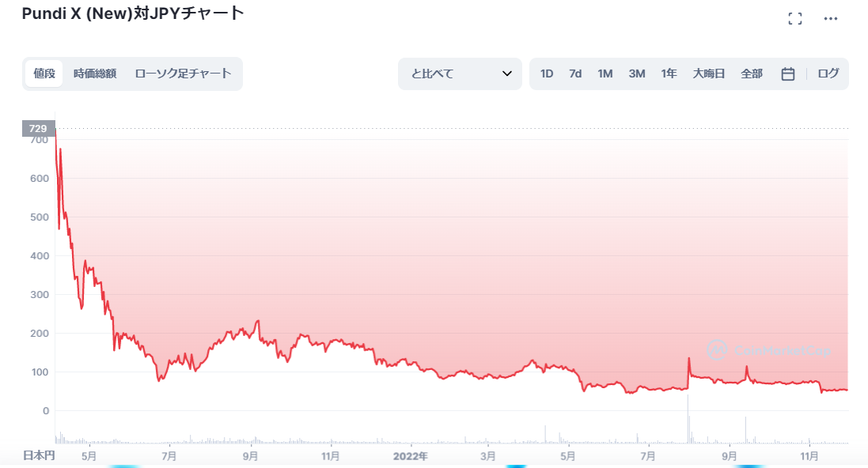Click the 100 y-axis value

tap(40, 372)
